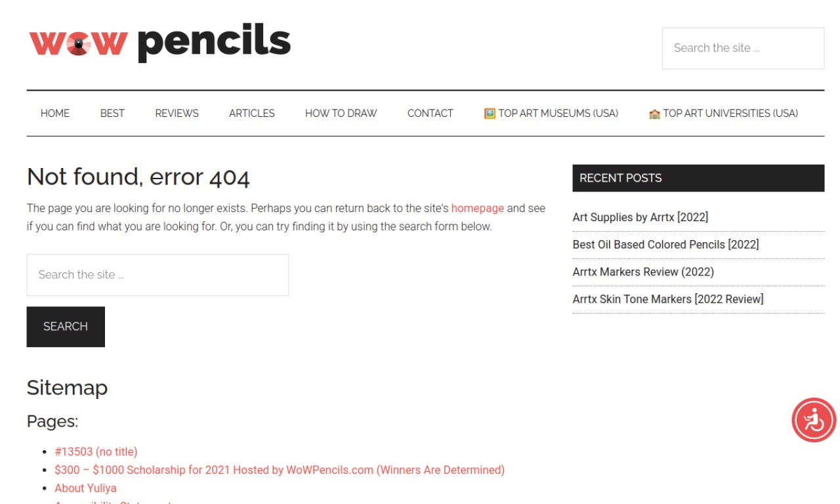Viewport: 840px width, 504px height.
Task: Open Arrtx Markers Review (2022) post
Action: pos(643,272)
